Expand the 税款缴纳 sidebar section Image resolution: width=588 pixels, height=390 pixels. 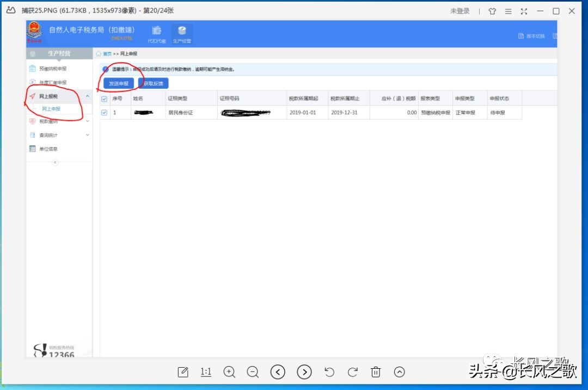(x=87, y=121)
